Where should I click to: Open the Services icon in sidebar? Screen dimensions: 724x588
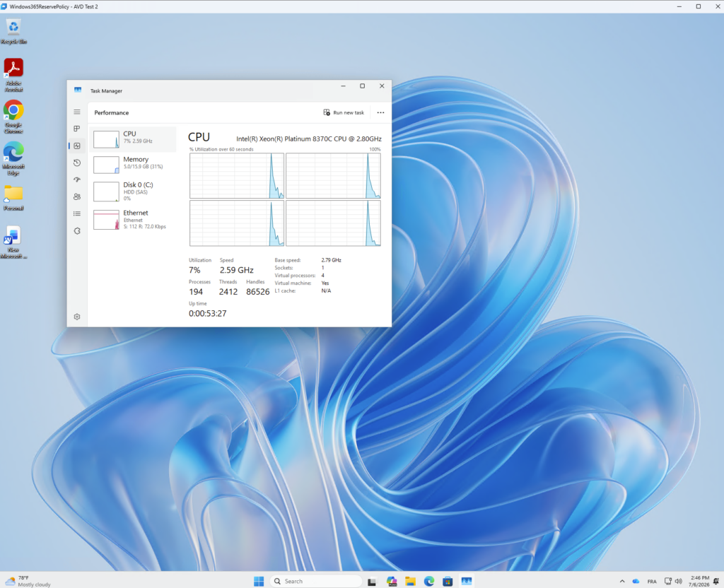77,231
